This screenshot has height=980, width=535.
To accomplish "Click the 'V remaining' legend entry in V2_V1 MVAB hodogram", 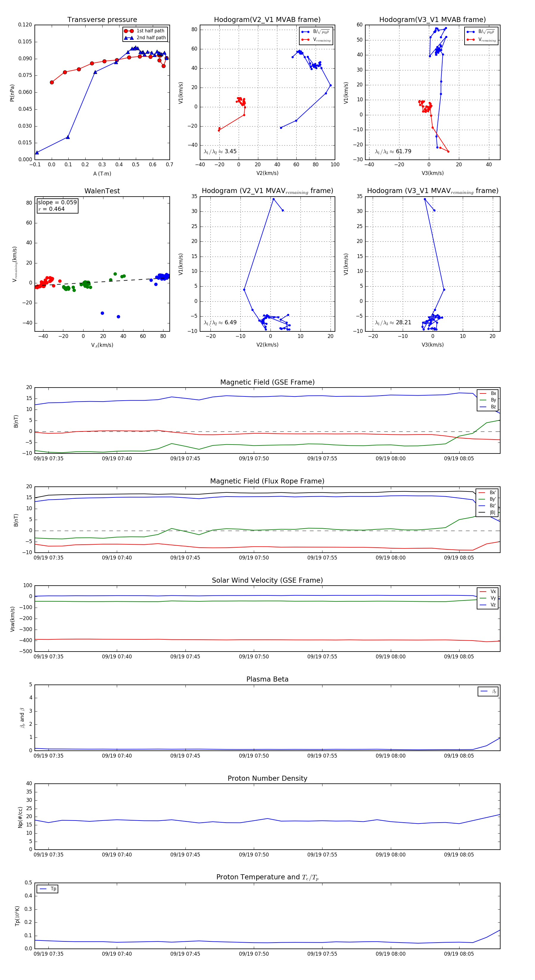I will pyautogui.click(x=316, y=39).
